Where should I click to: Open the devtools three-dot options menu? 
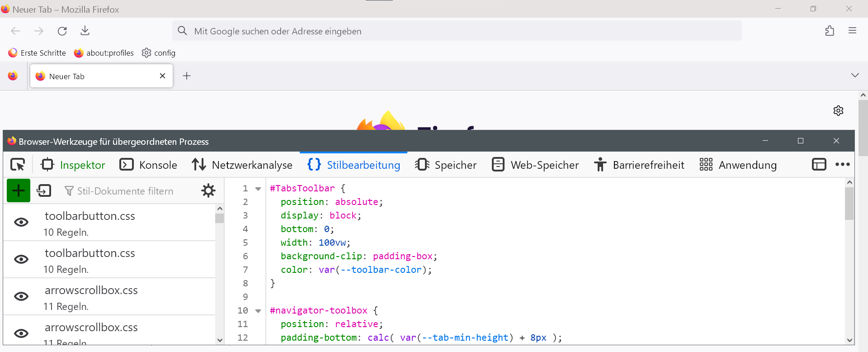tap(842, 165)
